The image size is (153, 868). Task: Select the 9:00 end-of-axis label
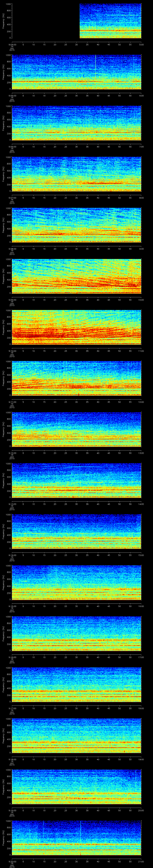point(141,249)
